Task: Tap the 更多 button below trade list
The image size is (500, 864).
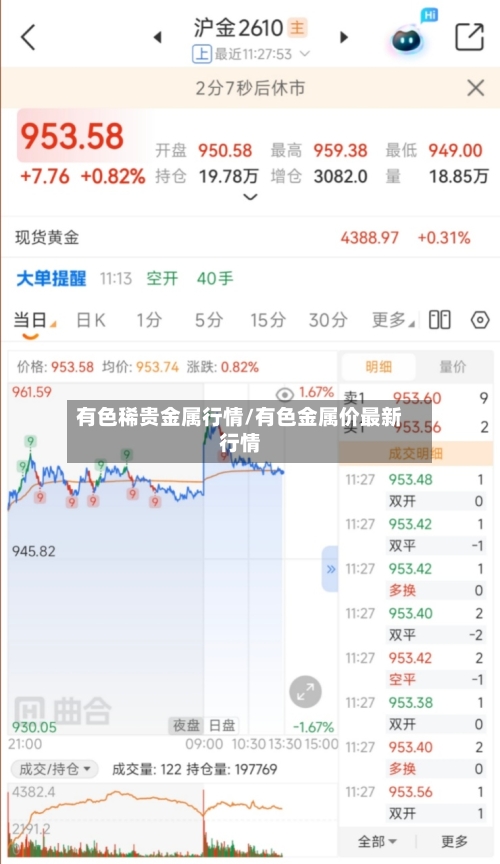Action: coord(454,841)
